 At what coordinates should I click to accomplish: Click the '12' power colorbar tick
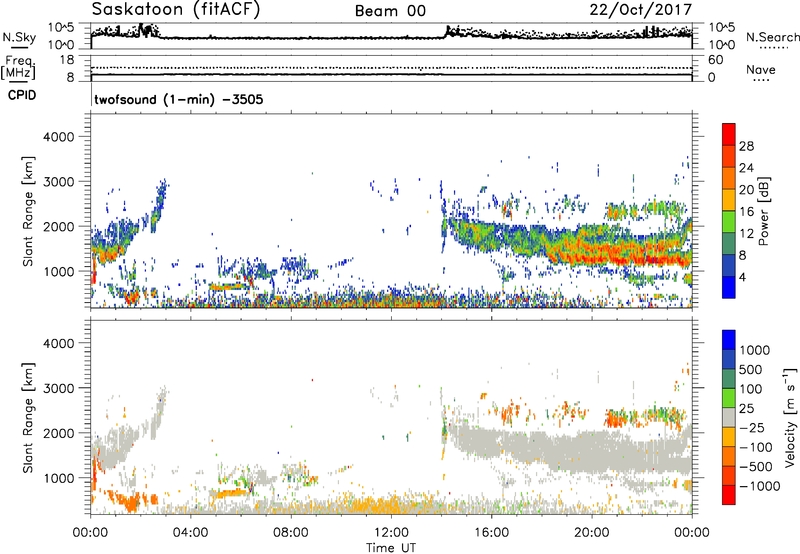(746, 234)
